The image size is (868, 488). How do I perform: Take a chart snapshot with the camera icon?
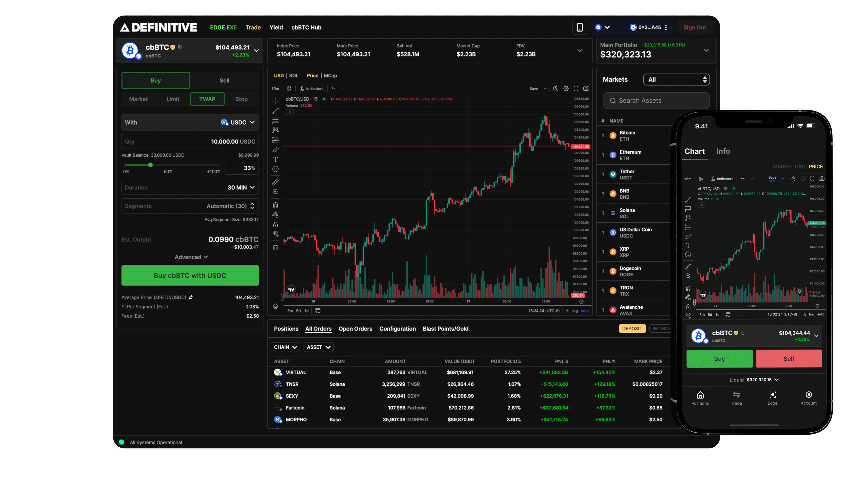(x=586, y=89)
